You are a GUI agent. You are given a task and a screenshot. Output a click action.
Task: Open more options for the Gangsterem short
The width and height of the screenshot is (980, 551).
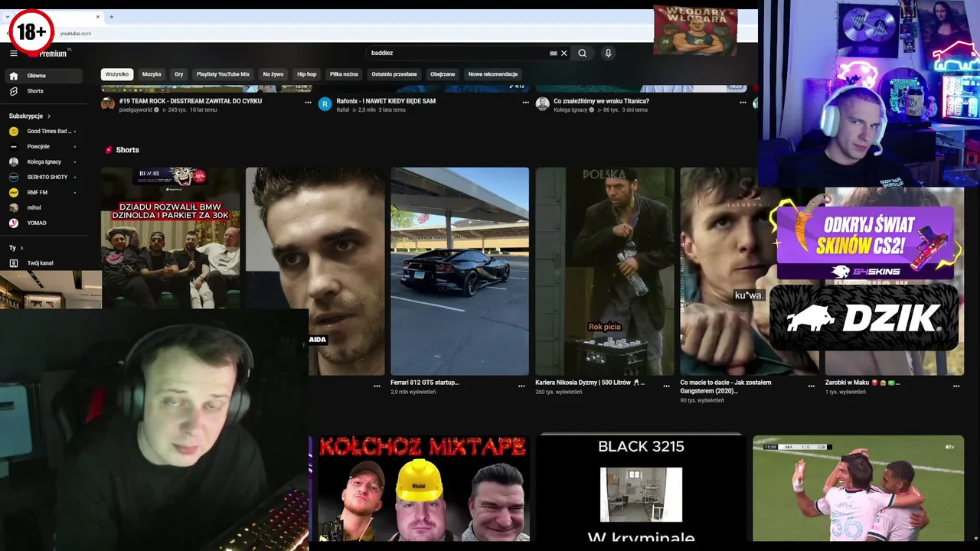pyautogui.click(x=812, y=386)
